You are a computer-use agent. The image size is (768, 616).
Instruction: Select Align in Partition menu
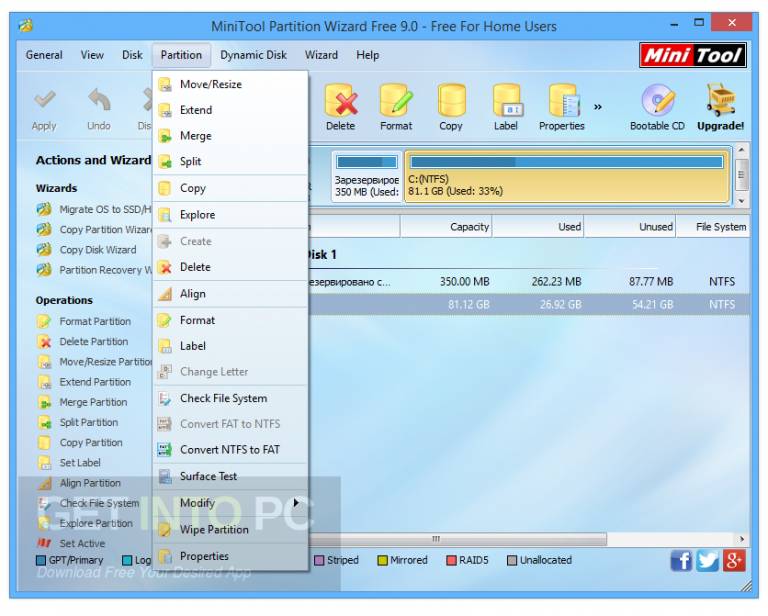(230, 294)
